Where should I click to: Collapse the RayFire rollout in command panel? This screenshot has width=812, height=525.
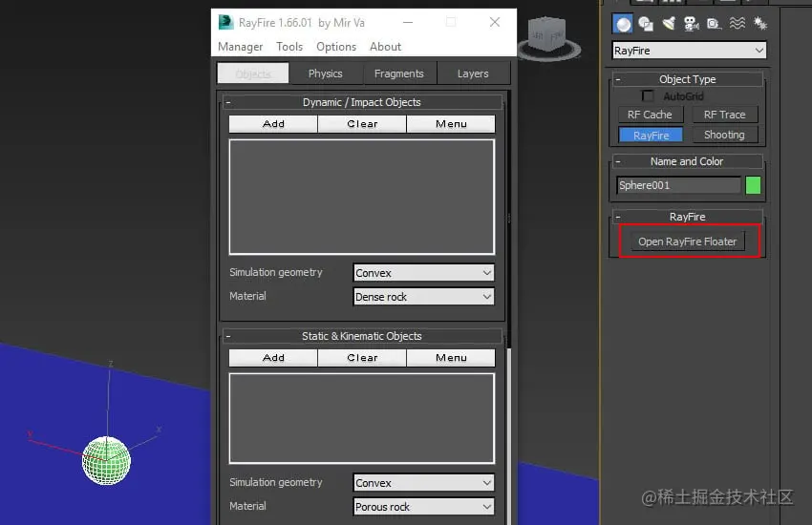tap(618, 217)
